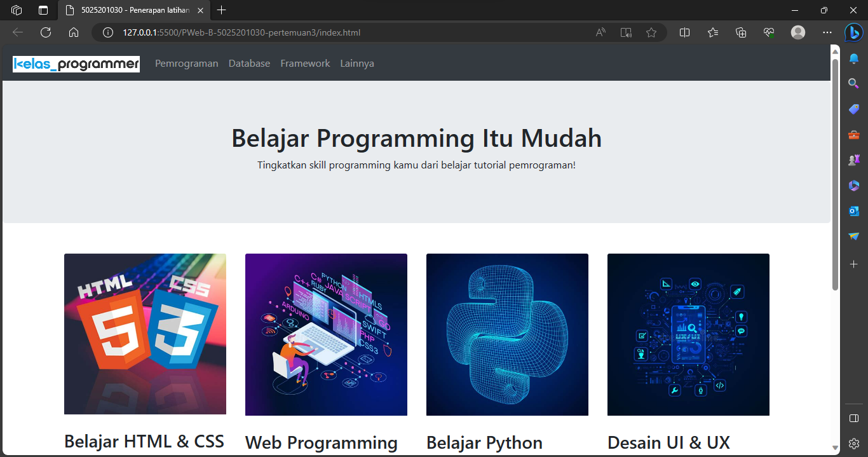The width and height of the screenshot is (868, 457).
Task: Add page to favorites star
Action: point(651,32)
